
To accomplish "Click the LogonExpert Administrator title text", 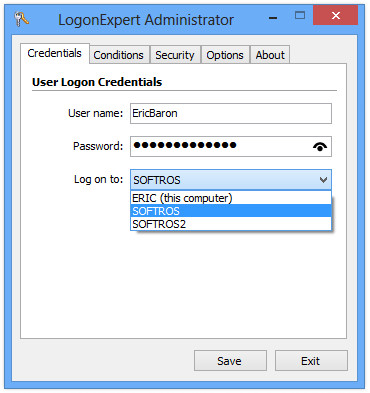I will pyautogui.click(x=146, y=20).
